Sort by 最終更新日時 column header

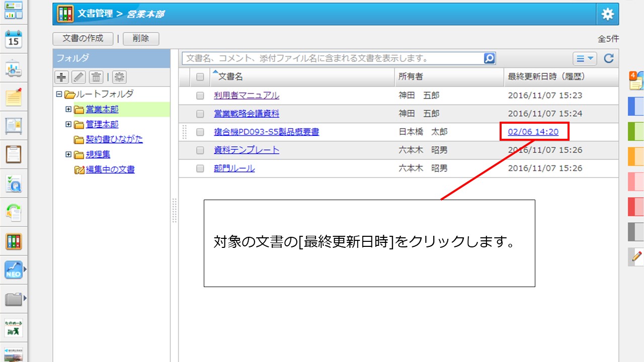click(546, 77)
